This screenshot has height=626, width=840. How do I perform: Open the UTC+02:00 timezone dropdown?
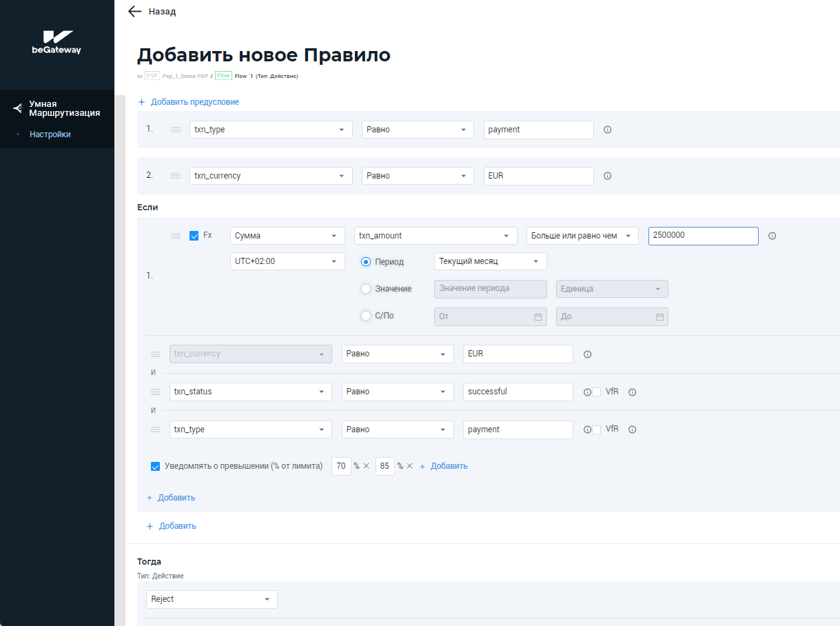(287, 261)
